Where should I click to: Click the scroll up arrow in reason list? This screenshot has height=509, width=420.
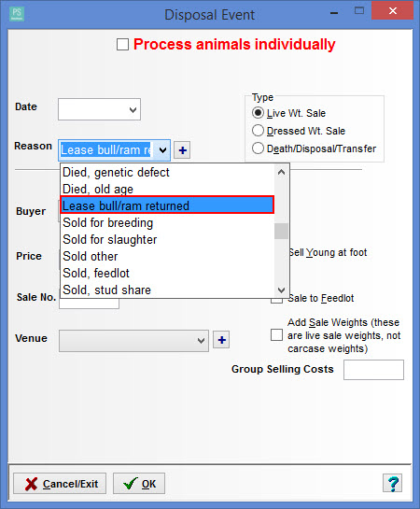point(281,172)
